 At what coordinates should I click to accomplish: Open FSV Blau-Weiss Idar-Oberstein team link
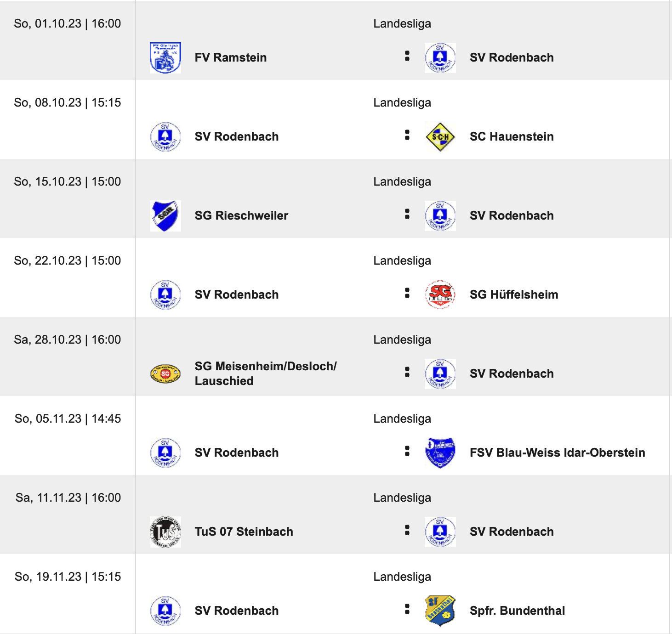click(x=557, y=453)
